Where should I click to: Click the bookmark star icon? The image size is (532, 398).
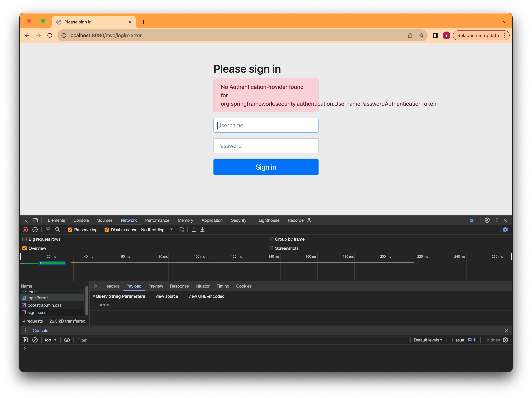[421, 36]
